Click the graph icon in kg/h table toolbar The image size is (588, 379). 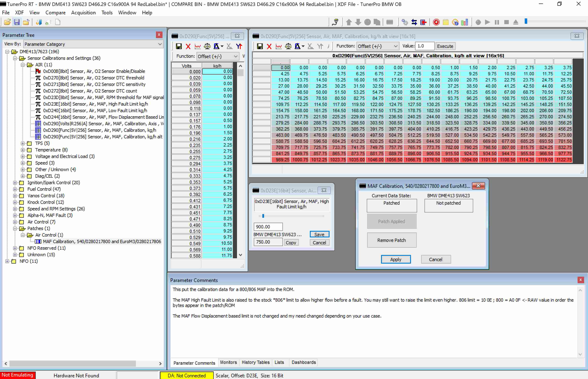197,46
